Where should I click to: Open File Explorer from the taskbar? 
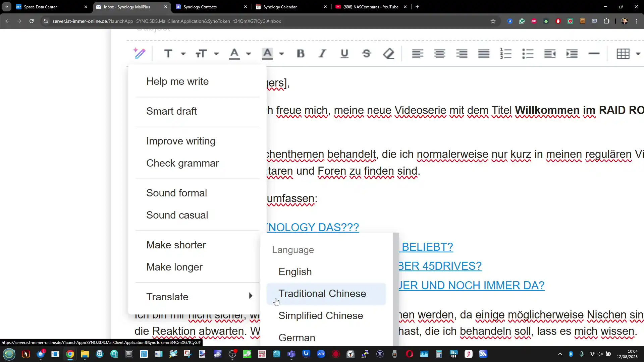(x=85, y=354)
